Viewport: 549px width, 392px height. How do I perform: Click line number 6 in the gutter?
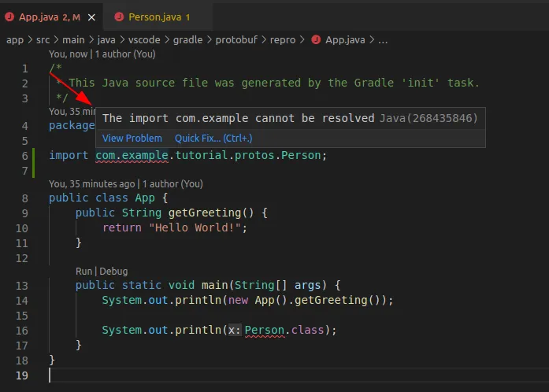click(x=25, y=156)
